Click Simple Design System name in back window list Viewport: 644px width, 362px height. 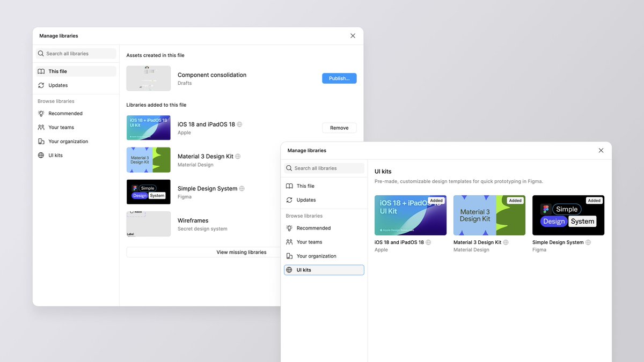207,189
